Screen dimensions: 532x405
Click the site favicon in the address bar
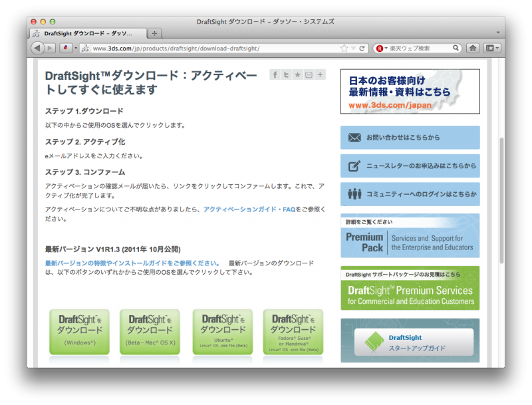click(x=85, y=48)
